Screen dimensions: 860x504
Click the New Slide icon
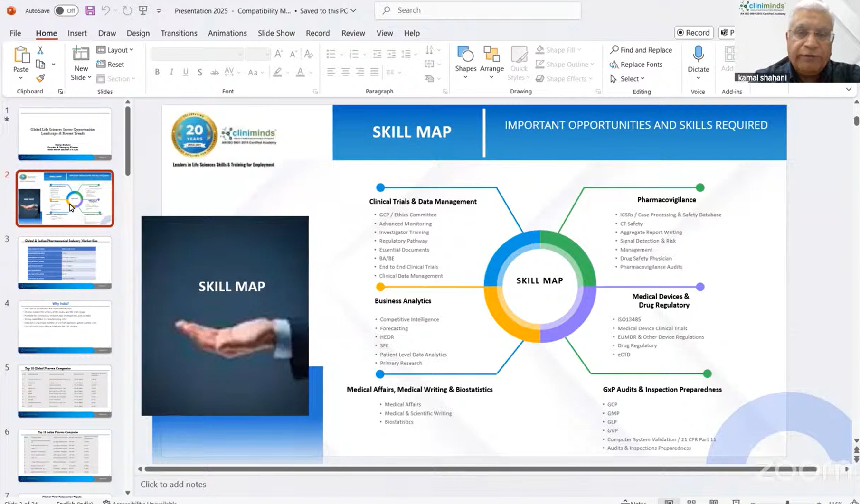coord(81,55)
